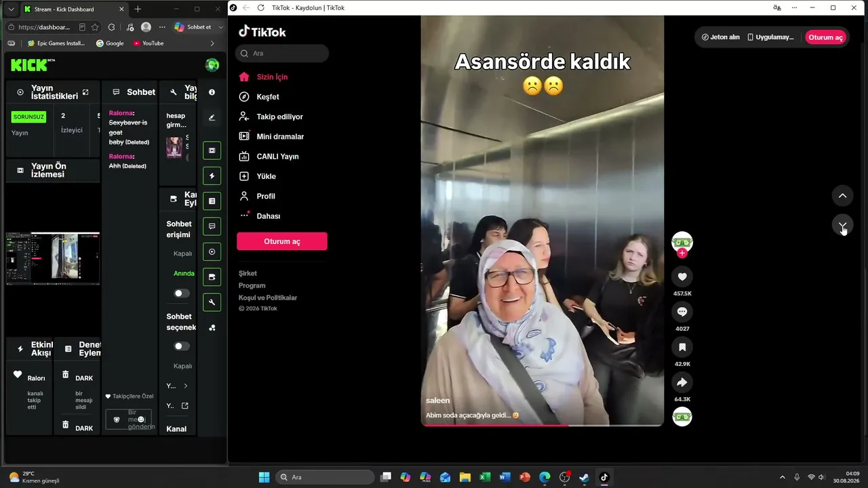The width and height of the screenshot is (868, 488).
Task: Toggle the stream info wrench icon in Kick's rail
Action: coord(212,302)
